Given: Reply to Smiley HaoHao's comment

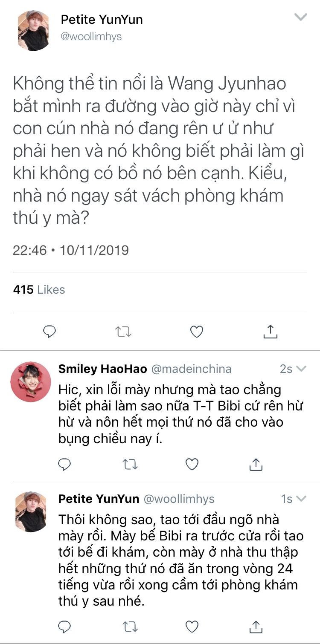Looking at the screenshot, I should point(64,464).
